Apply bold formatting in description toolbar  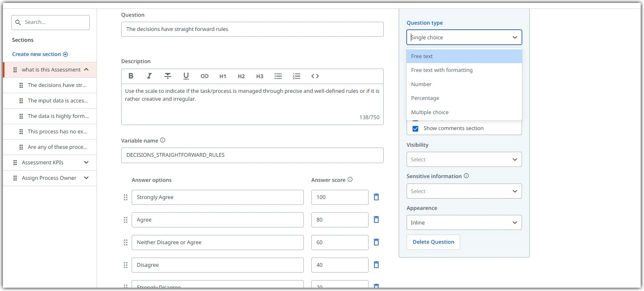click(x=131, y=76)
